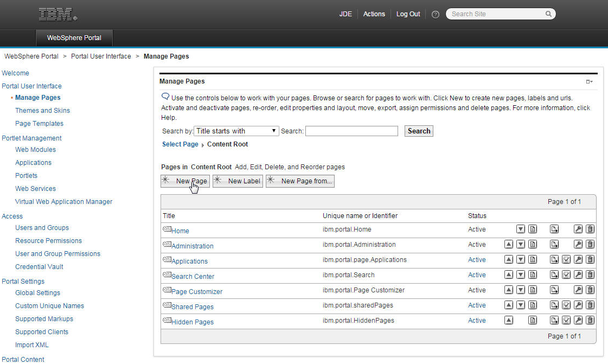
Task: Click page-with-arrow icon in Search Center row
Action: pyautogui.click(x=554, y=274)
